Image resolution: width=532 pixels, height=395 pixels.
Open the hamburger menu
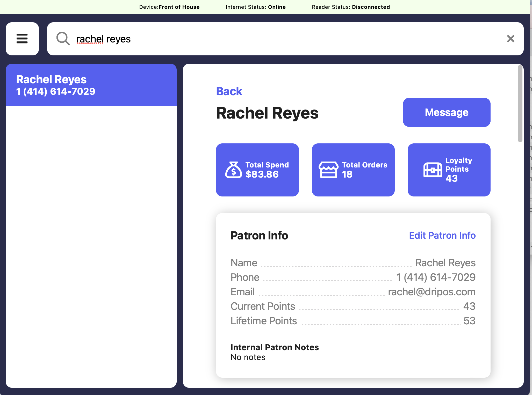pos(22,39)
